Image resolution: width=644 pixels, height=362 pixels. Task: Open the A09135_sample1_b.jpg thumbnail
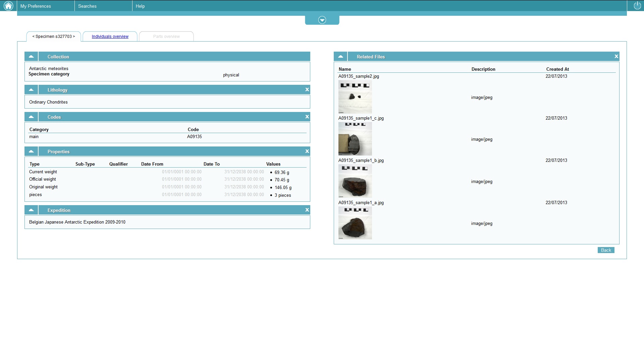355,181
